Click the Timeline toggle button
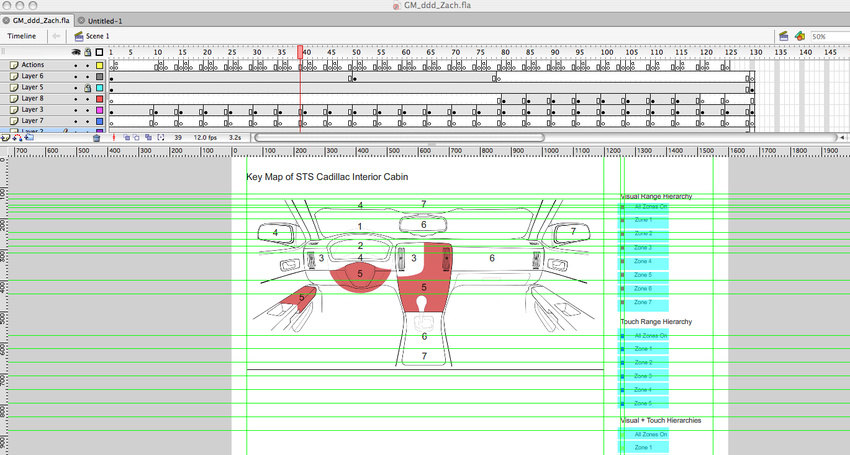 click(x=22, y=36)
